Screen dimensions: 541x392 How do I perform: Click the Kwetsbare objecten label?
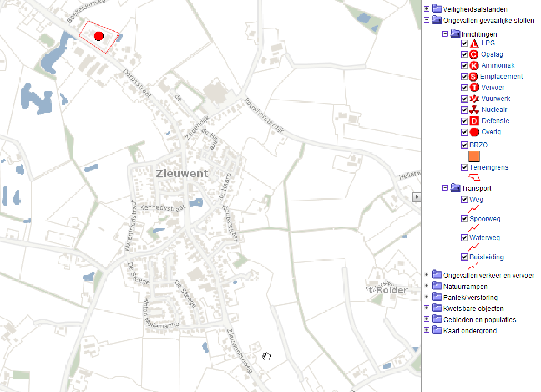(x=473, y=308)
